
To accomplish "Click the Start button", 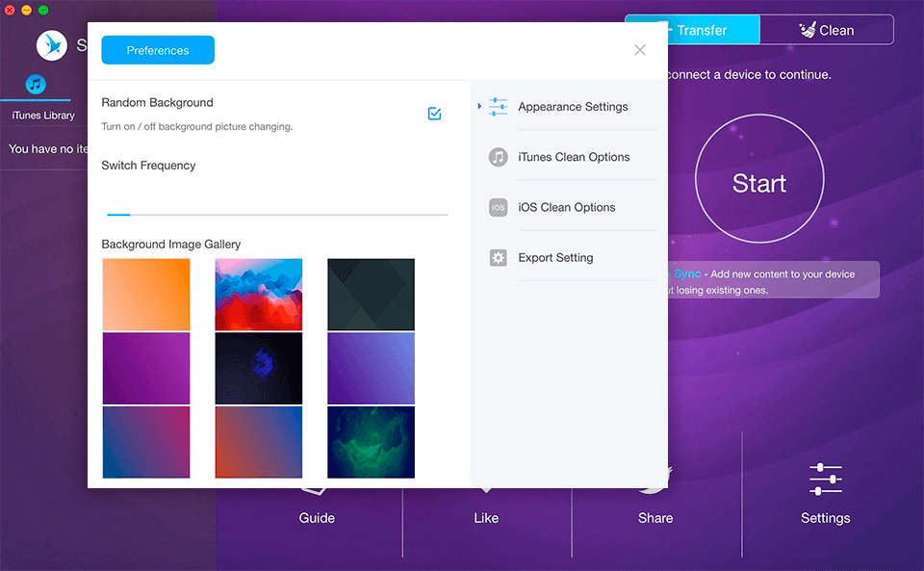I will pos(758,178).
